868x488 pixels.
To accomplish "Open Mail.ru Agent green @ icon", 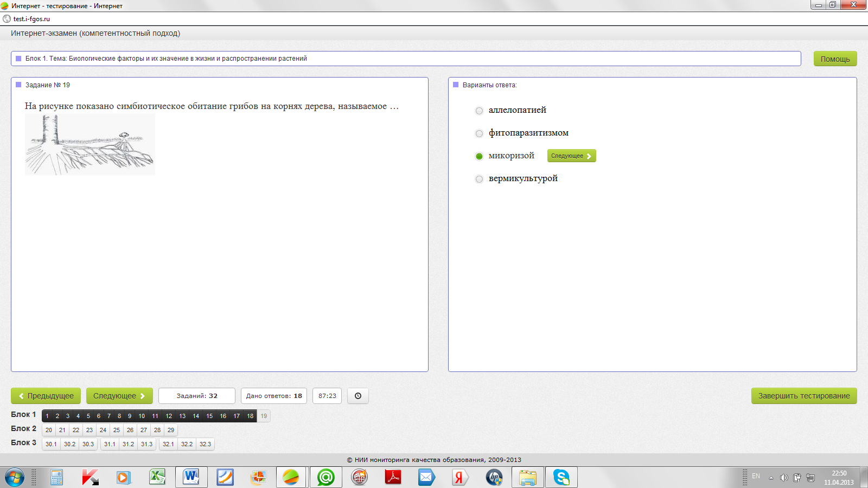I will click(x=325, y=477).
